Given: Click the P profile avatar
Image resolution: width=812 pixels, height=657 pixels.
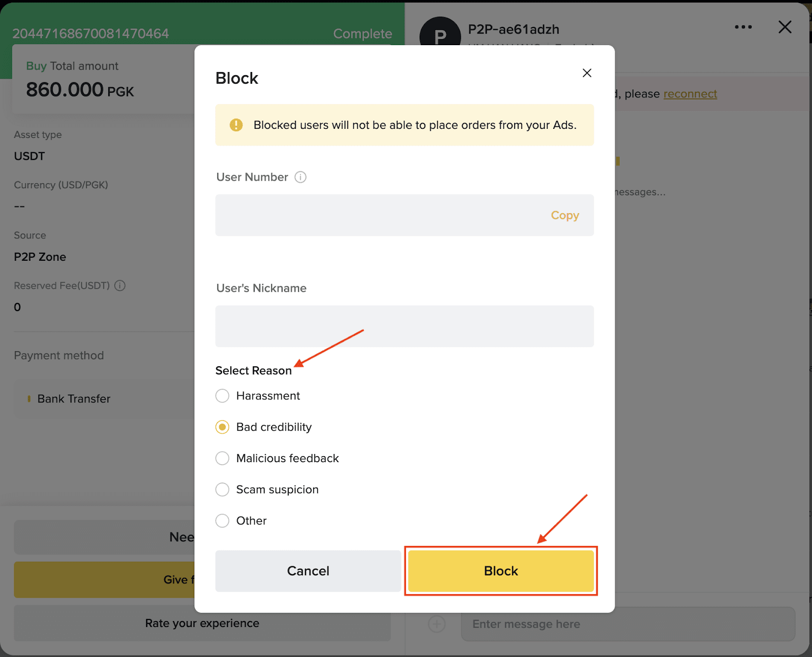Looking at the screenshot, I should 440,33.
